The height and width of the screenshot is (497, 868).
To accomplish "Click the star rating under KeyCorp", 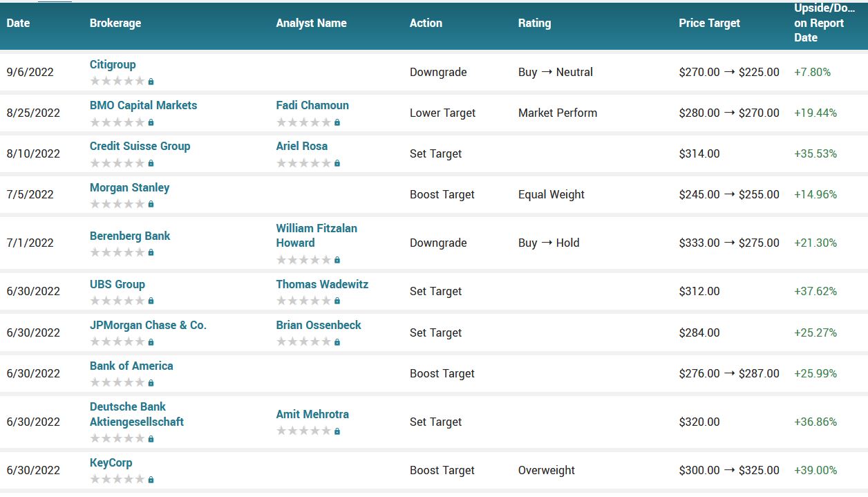I will tap(117, 479).
